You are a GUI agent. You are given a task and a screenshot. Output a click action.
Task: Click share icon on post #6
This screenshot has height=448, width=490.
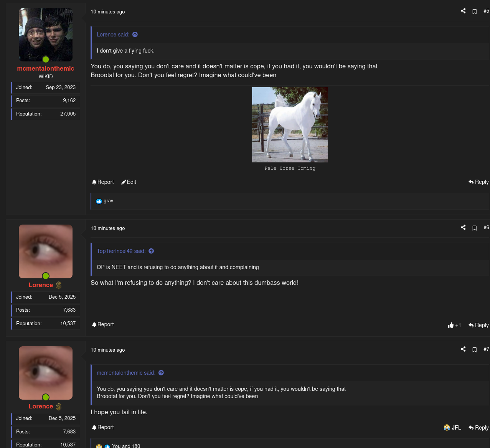463,228
